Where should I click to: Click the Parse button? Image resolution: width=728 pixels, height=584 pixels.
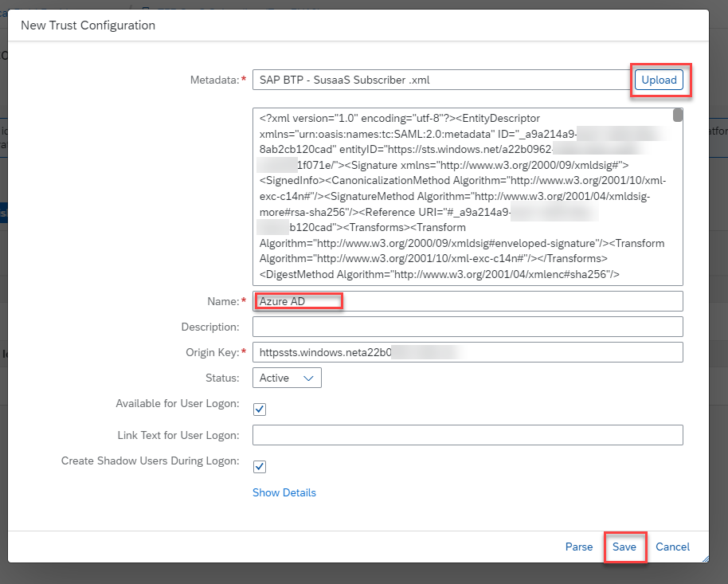click(x=578, y=547)
